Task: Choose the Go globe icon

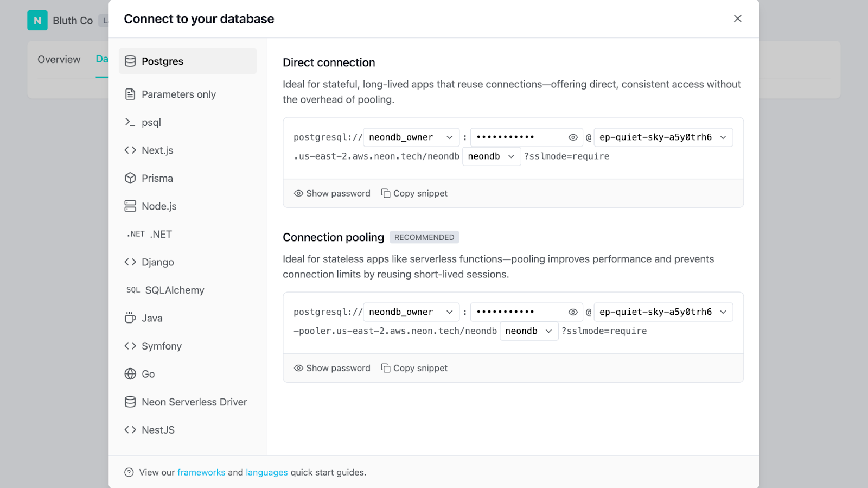Action: 130,373
